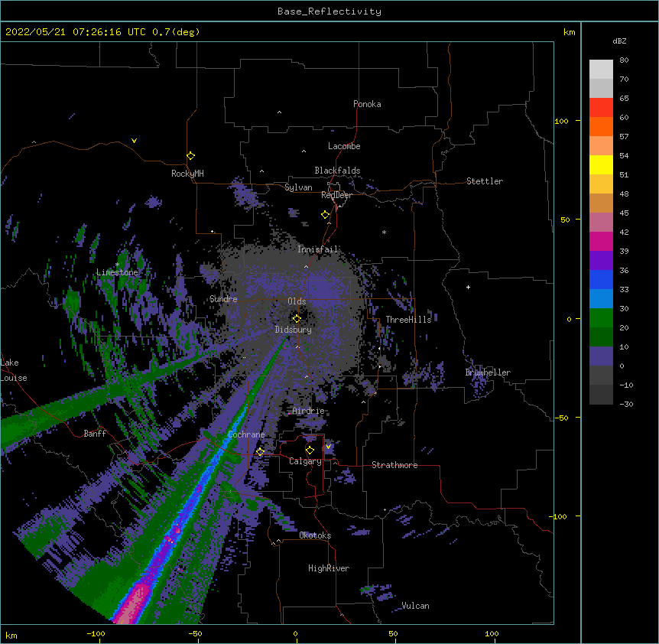Click the Strathmore city label

pyautogui.click(x=394, y=465)
